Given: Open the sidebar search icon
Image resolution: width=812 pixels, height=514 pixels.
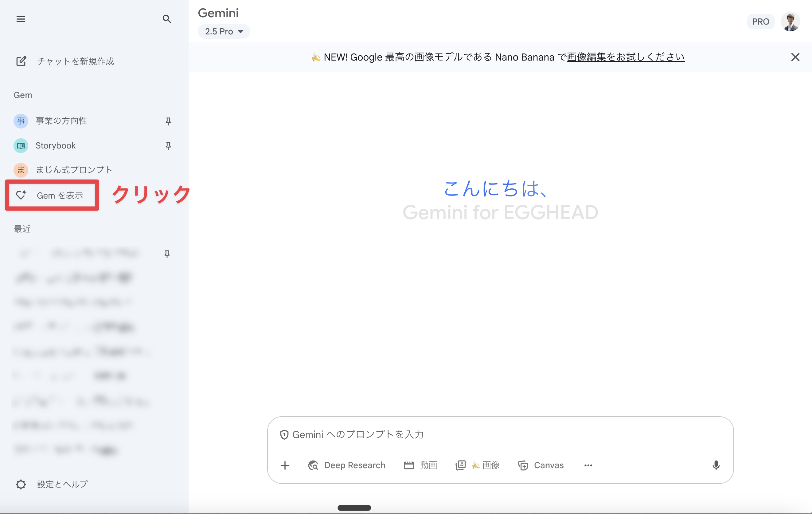Looking at the screenshot, I should 166,19.
